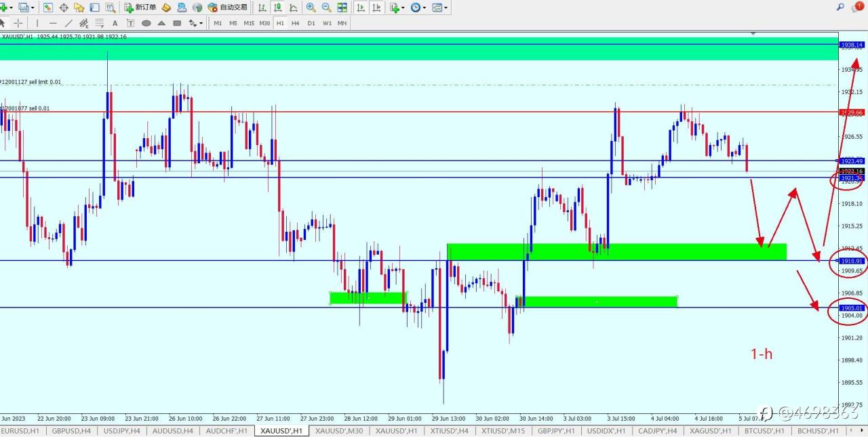
Task: Click the green rectangle zone near 1912
Action: coord(616,251)
